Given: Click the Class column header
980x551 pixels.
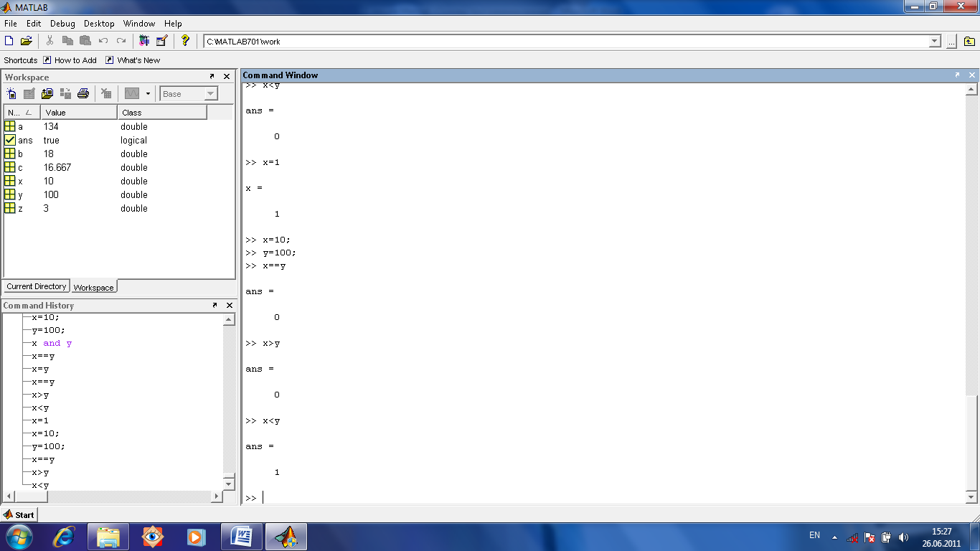Looking at the screenshot, I should [162, 113].
